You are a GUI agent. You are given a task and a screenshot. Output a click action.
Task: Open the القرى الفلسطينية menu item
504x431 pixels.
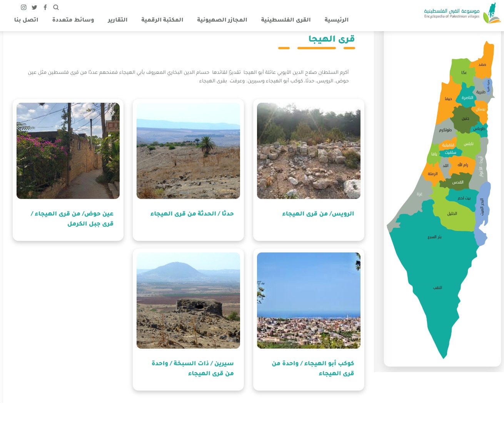point(285,20)
